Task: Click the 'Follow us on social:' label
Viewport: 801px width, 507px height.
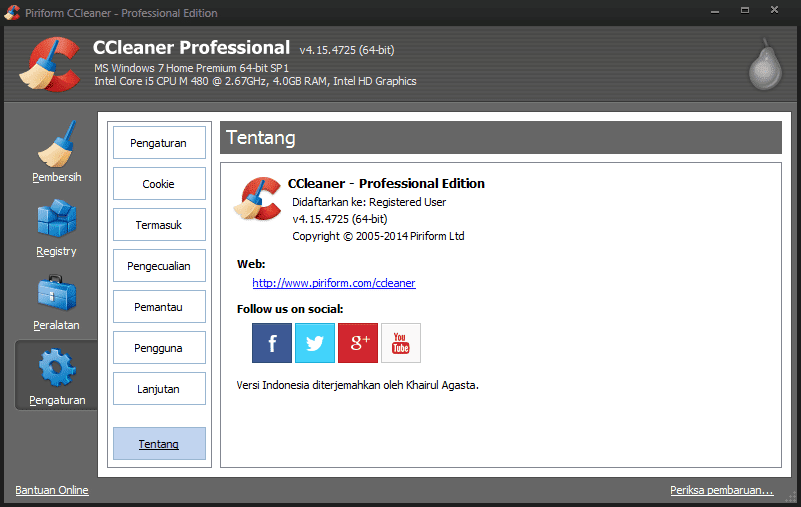Action: click(x=290, y=309)
